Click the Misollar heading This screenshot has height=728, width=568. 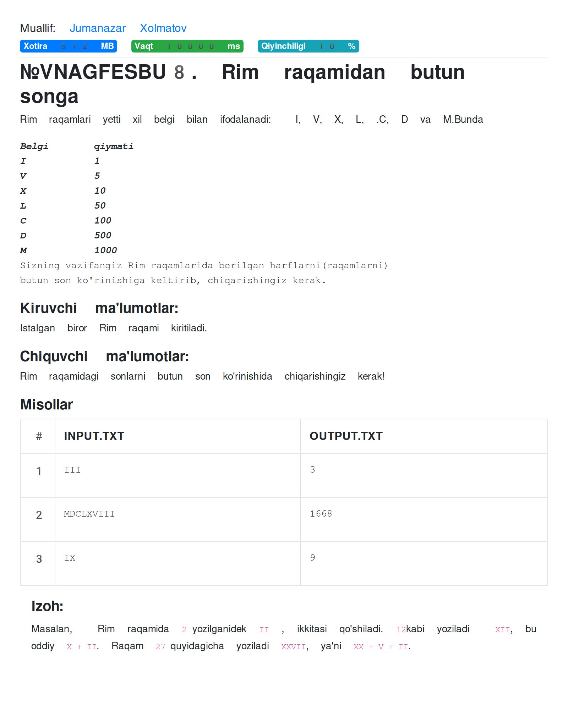[x=47, y=404]
